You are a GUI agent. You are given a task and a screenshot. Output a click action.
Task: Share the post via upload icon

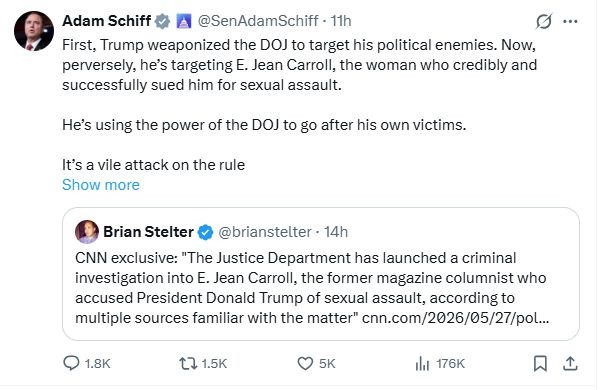[570, 363]
